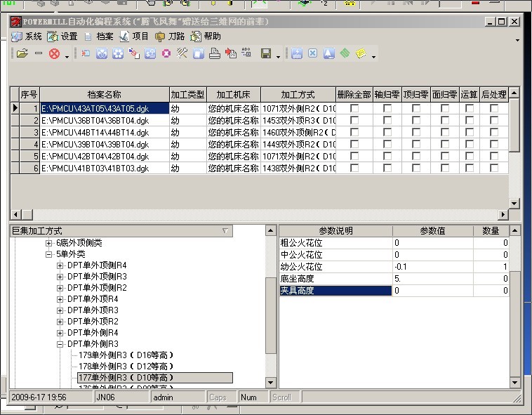Click the blue boxed X icon
532x415 pixels.
(312, 53)
